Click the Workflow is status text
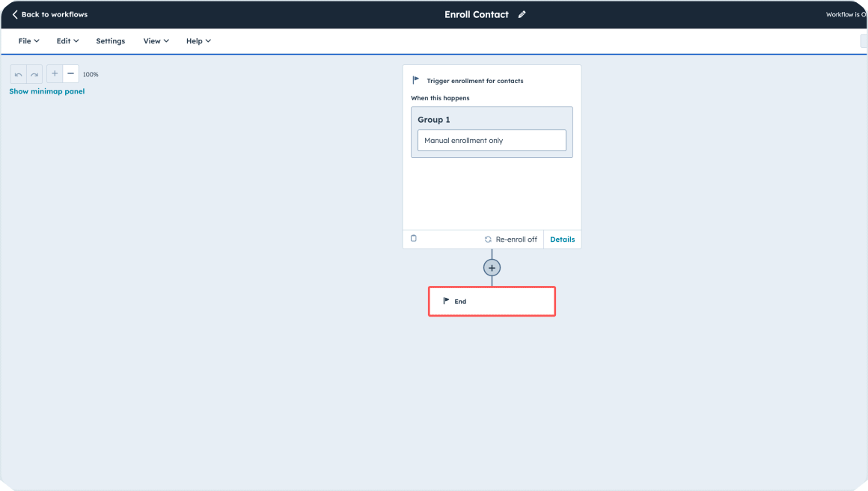Screen dimensions: 868x491 click(846, 14)
